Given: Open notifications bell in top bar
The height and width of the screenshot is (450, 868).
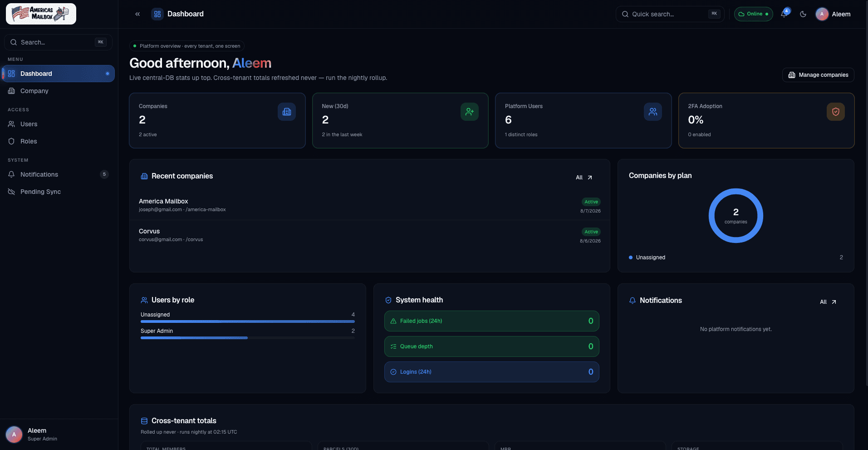Looking at the screenshot, I should point(784,14).
